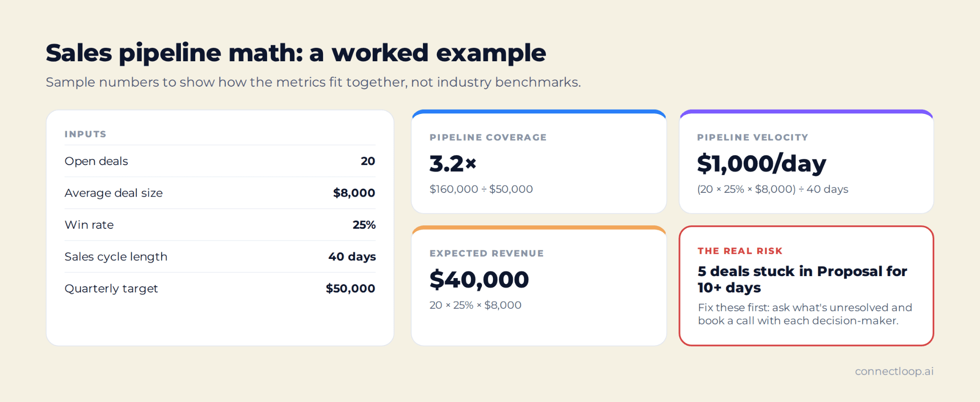Select the $1,000/day velocity figure
Image resolution: width=980 pixels, height=402 pixels.
[762, 164]
